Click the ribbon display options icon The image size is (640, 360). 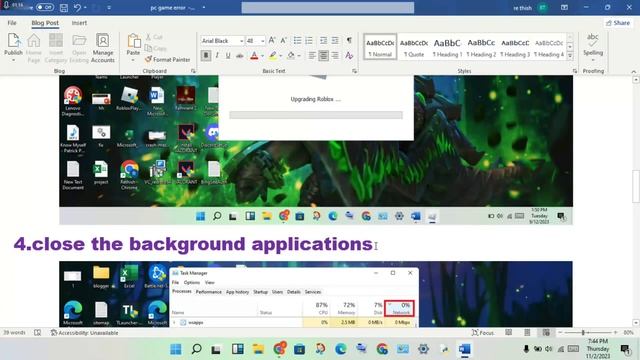pos(564,7)
